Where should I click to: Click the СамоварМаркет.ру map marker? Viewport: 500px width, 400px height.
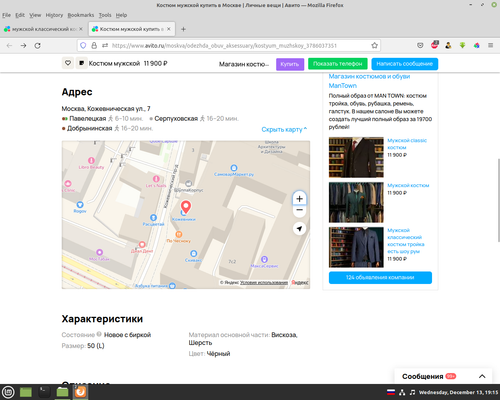click(234, 168)
